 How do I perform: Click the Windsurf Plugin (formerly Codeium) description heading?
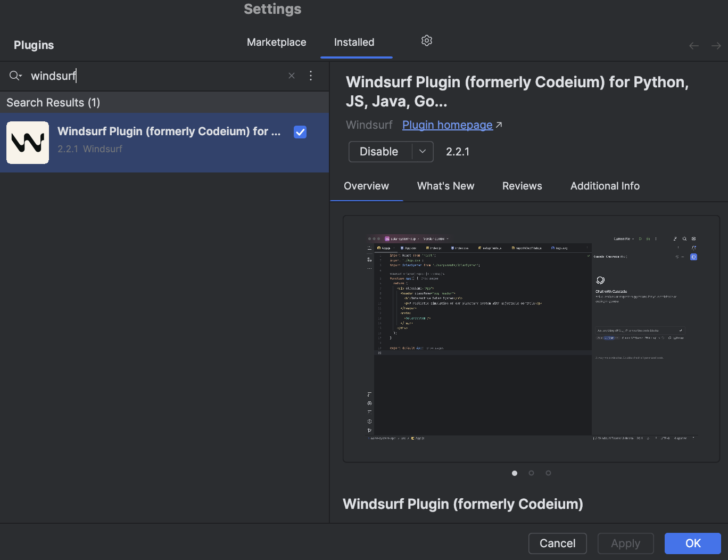pyautogui.click(x=463, y=504)
